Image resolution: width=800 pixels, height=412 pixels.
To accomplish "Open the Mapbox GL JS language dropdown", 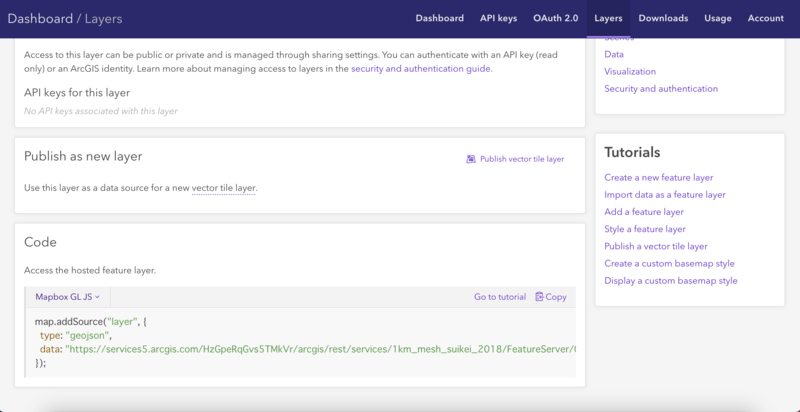I will (67, 297).
